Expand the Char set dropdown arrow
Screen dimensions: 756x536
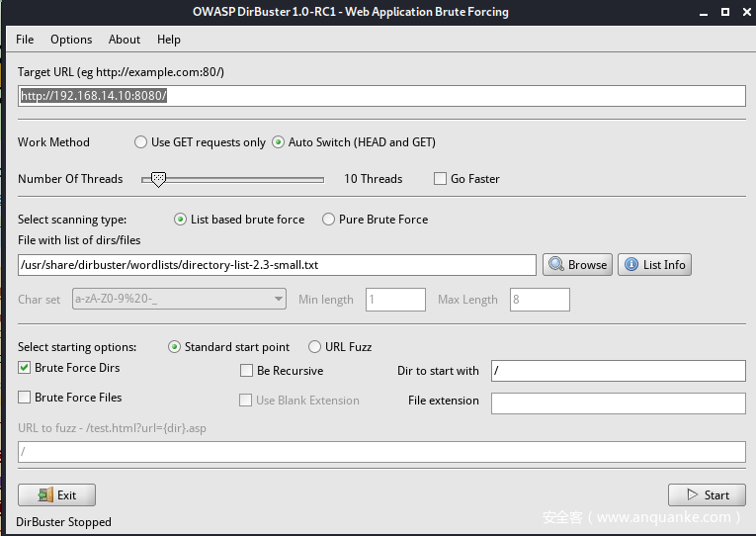[x=279, y=299]
